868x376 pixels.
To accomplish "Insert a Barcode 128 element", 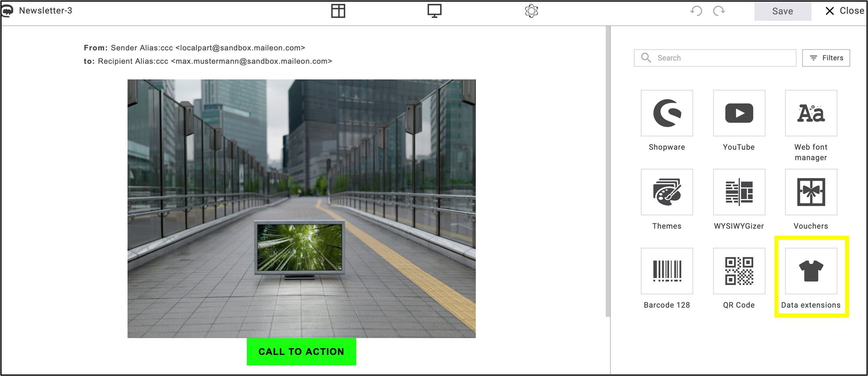I will tap(666, 271).
